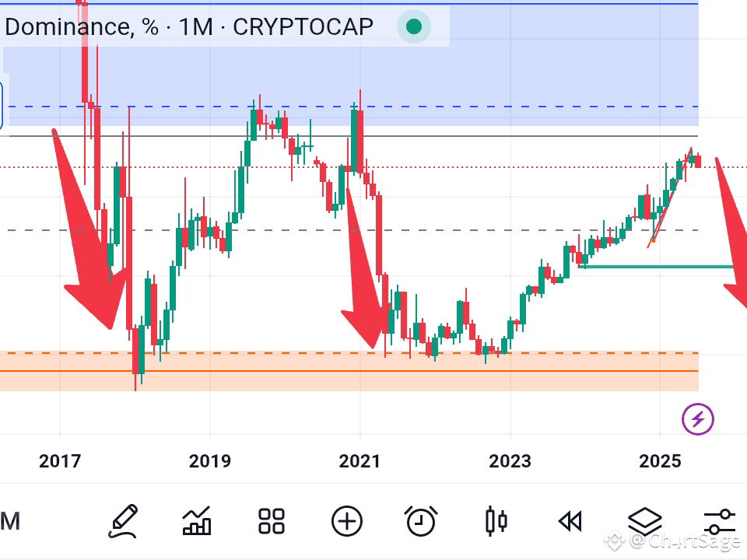This screenshot has width=747, height=560.
Task: Tap the purple lightning bolt button
Action: point(698,419)
